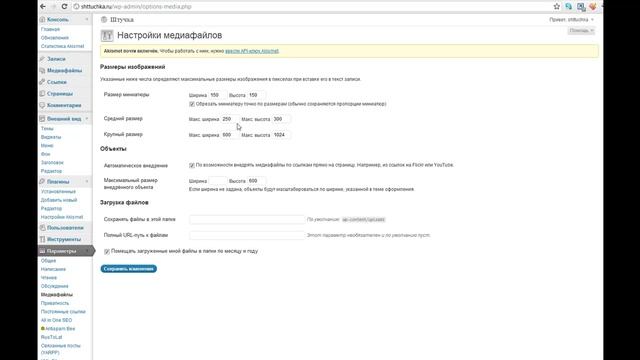This screenshot has height=360, width=640.
Task: Focus the medium size max width field
Action: [230, 119]
